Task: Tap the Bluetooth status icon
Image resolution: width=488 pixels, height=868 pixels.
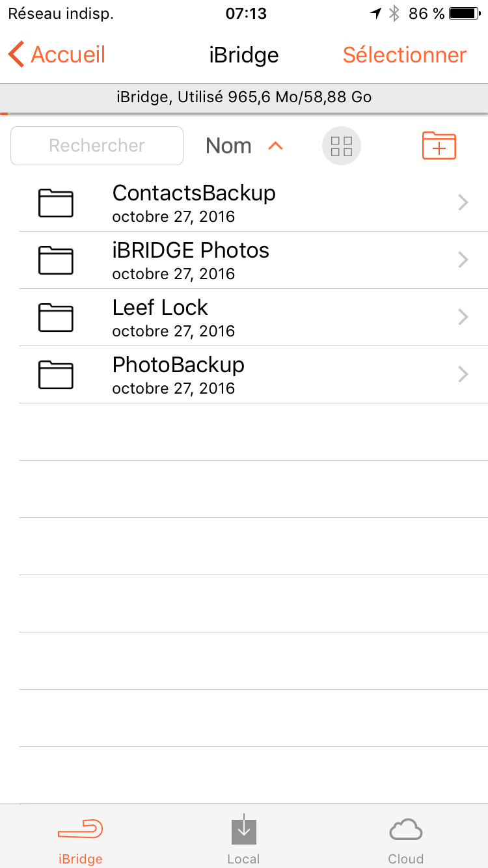Action: (x=394, y=13)
